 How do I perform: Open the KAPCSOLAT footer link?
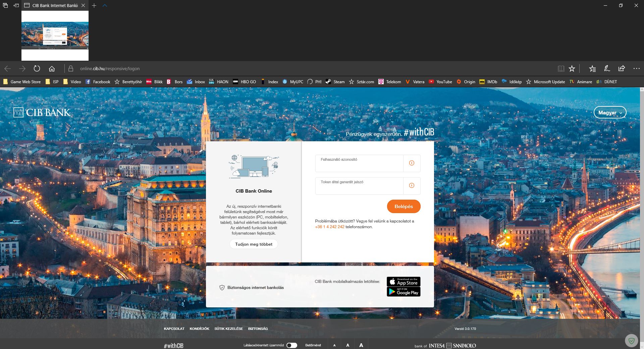(174, 329)
